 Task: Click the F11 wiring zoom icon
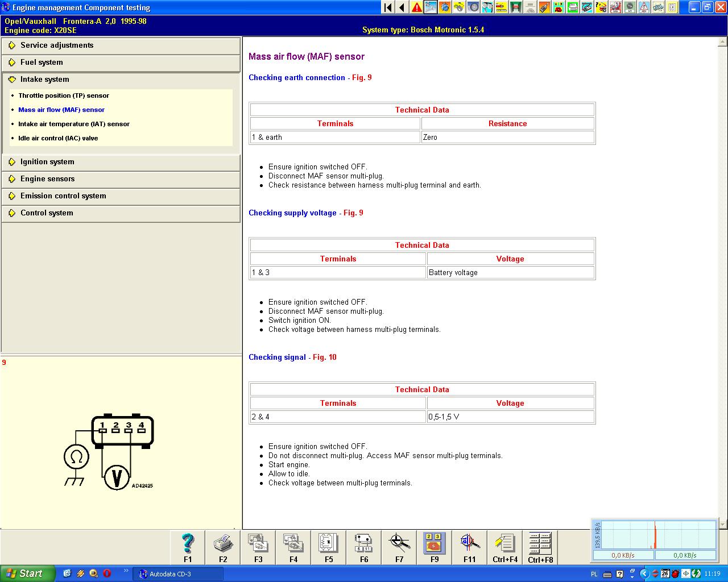pos(470,544)
